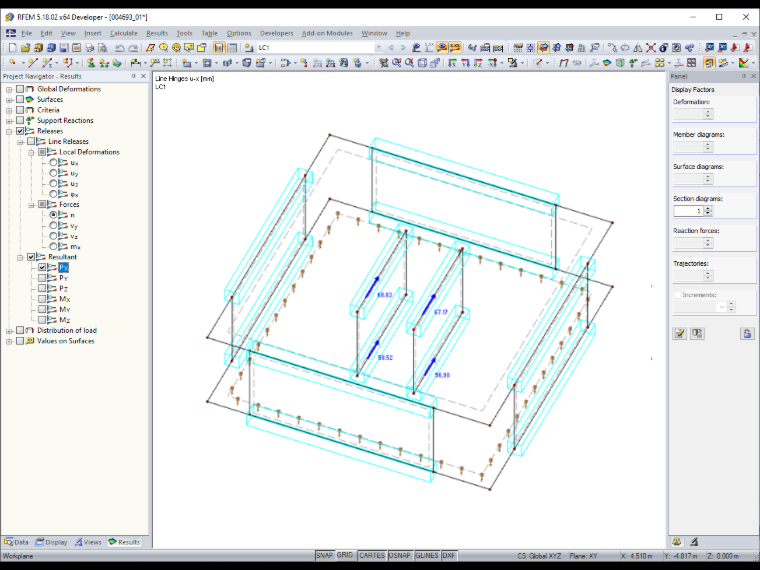Click the mirror triangles icon

point(638,48)
